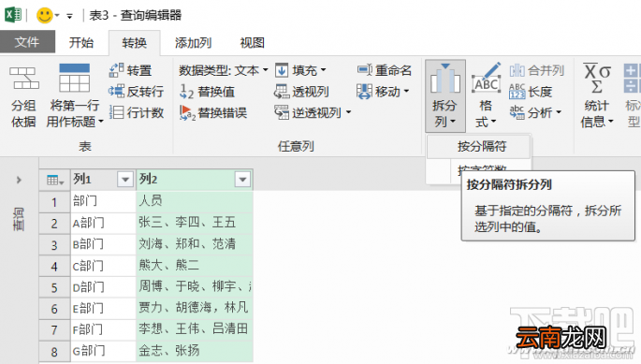Open the quick access toolbar customize arrow

pyautogui.click(x=69, y=16)
